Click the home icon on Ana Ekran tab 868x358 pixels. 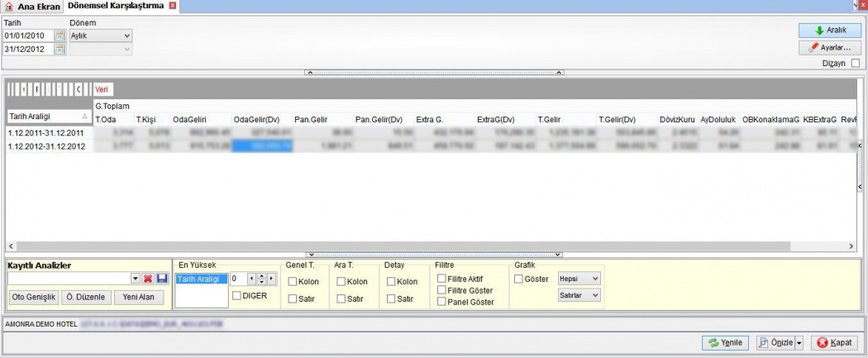9,7
